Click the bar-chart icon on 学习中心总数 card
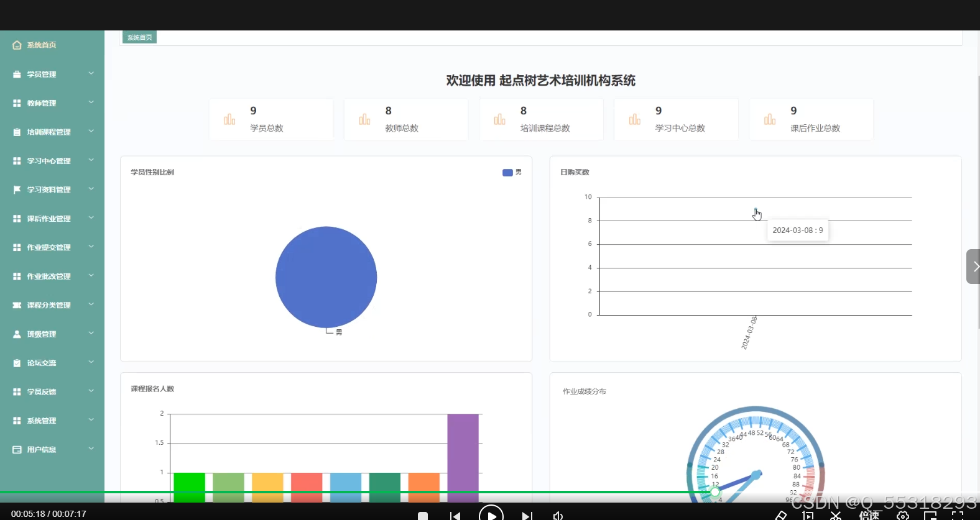The image size is (980, 520). pyautogui.click(x=634, y=119)
